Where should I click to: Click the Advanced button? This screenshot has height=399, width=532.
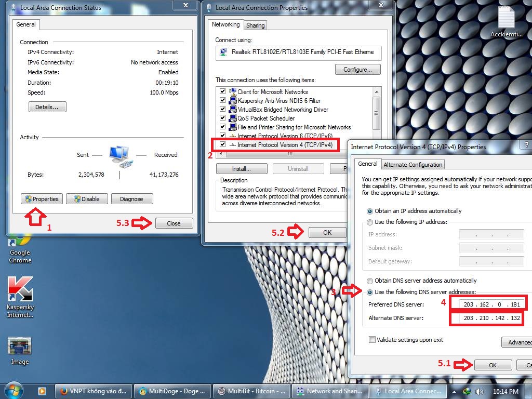pyautogui.click(x=517, y=342)
